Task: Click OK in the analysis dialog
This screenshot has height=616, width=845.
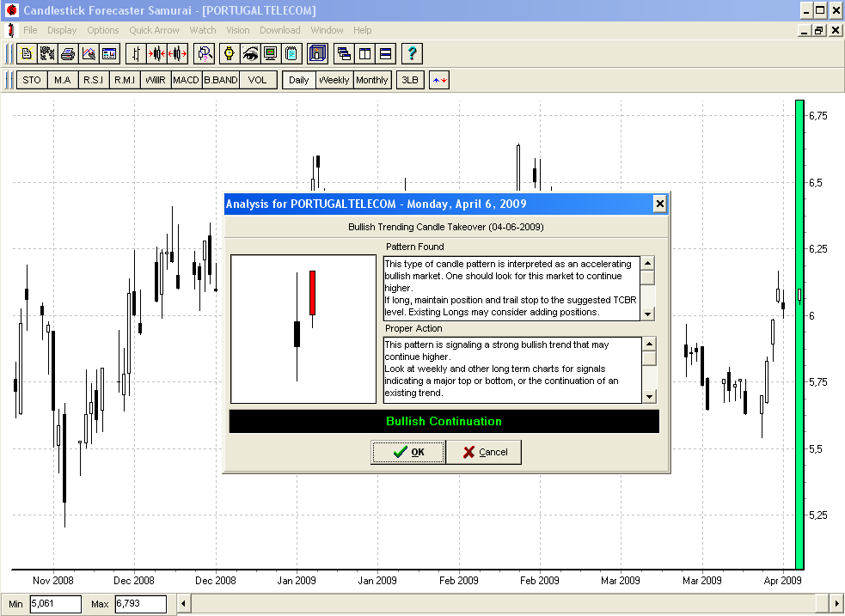Action: (x=408, y=452)
